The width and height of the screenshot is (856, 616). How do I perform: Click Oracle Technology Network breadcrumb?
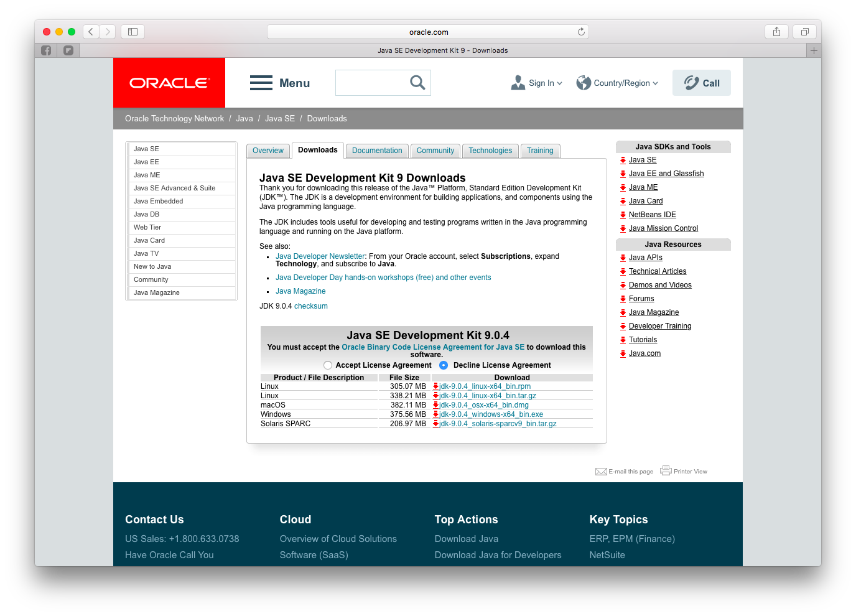(174, 118)
